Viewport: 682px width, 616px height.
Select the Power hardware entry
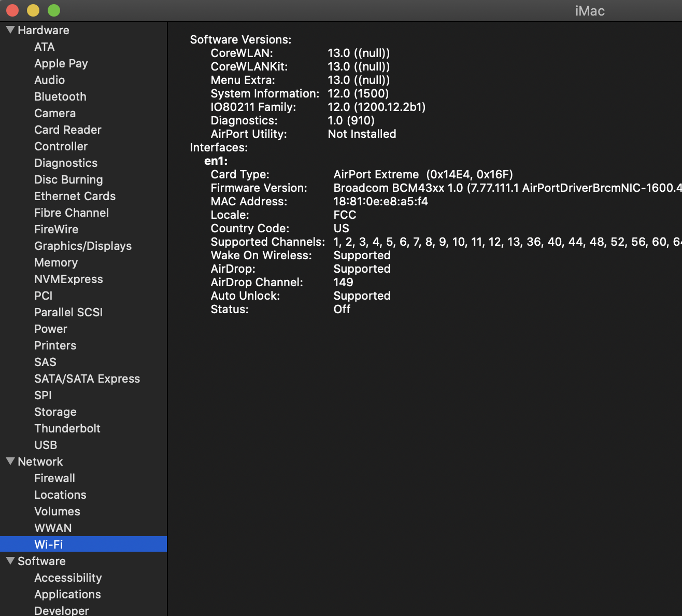[51, 329]
